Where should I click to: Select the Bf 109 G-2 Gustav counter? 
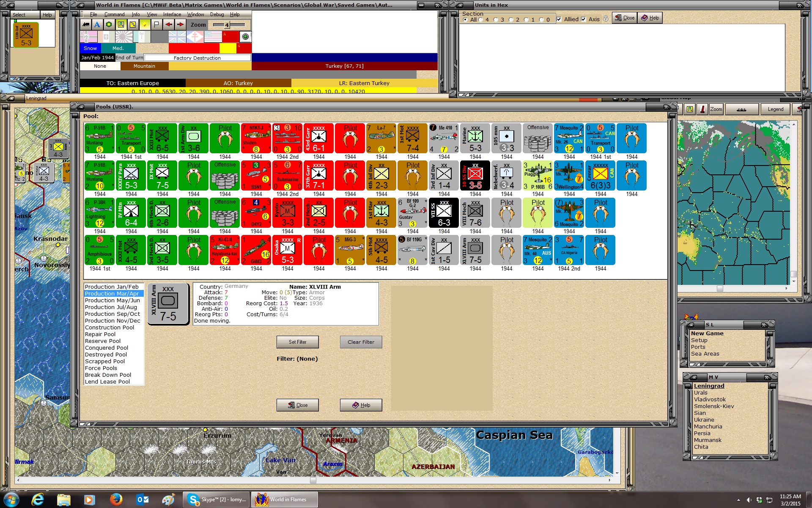(x=413, y=213)
